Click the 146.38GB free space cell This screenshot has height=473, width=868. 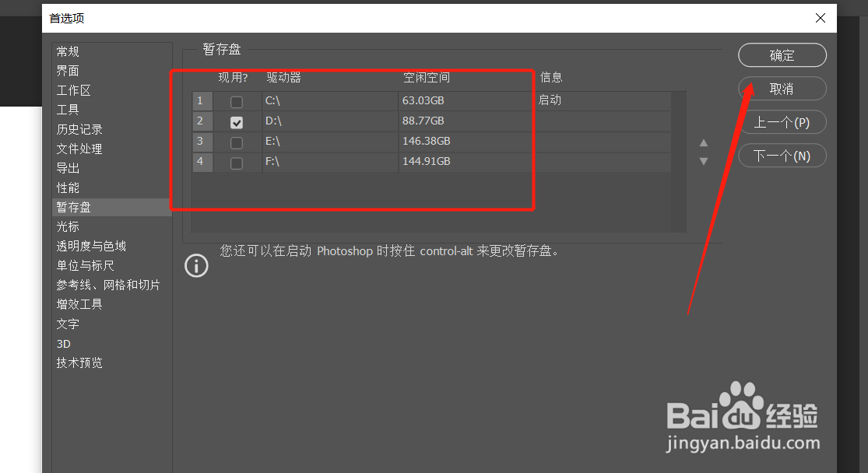coord(466,142)
